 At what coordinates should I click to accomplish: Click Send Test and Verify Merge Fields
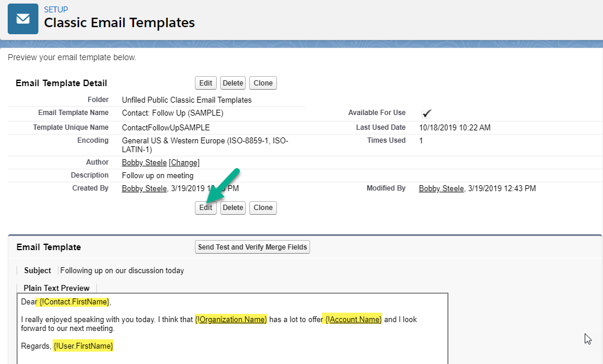[x=252, y=247]
